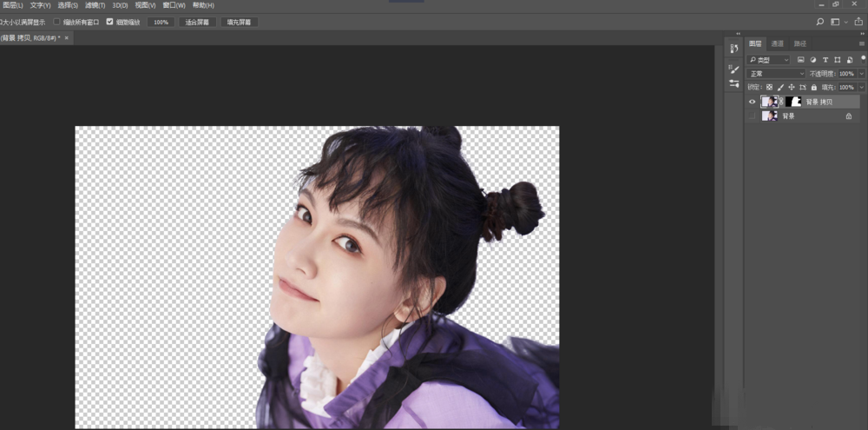This screenshot has width=868, height=430.
Task: Select the 背景 拷贝 layer thumbnail
Action: point(769,102)
